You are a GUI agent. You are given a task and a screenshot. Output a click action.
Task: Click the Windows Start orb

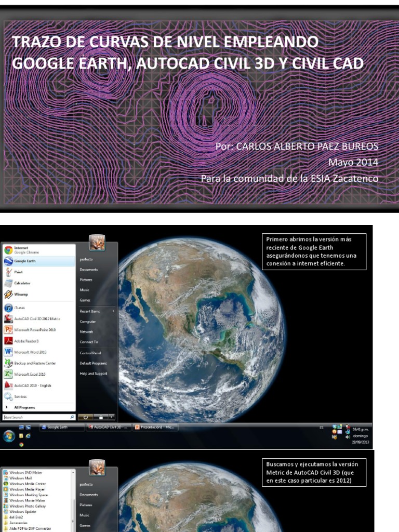(9, 436)
